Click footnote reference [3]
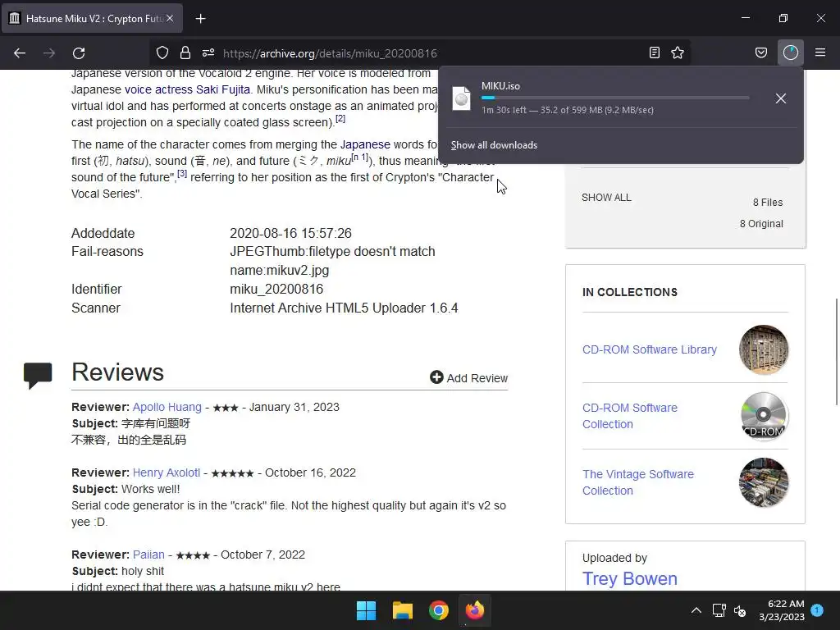Image resolution: width=840 pixels, height=630 pixels. (182, 174)
